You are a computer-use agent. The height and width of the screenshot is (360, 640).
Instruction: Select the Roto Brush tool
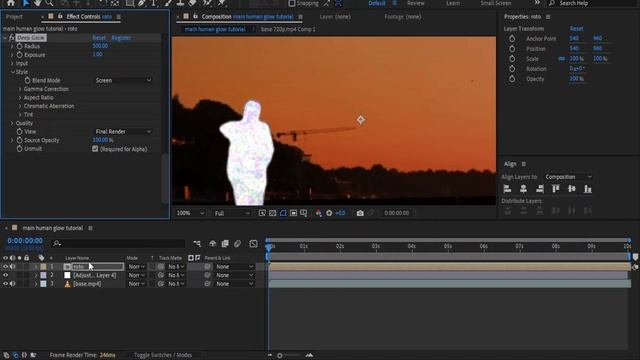207,3
